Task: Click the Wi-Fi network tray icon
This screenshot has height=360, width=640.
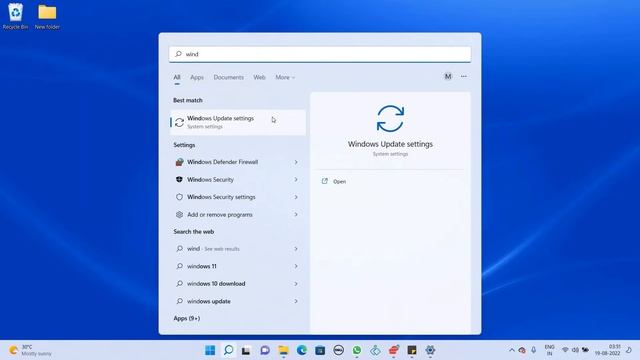Action: 565,350
